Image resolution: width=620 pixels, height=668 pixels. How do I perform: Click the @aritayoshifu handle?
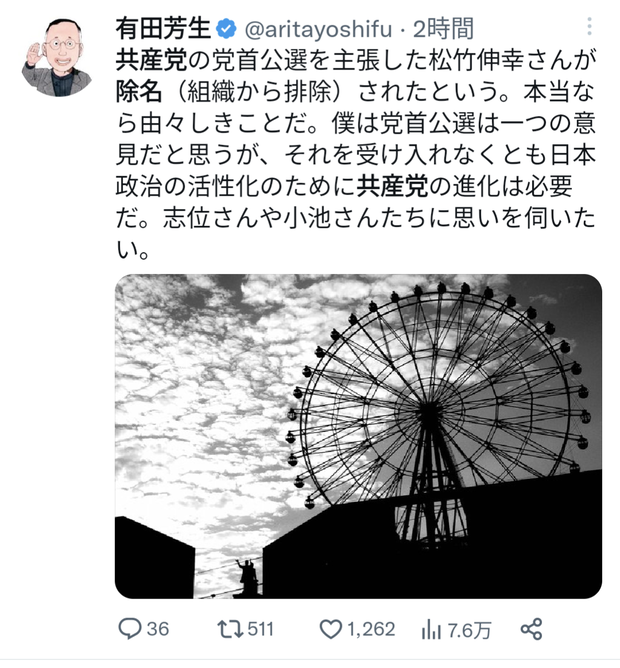318,29
